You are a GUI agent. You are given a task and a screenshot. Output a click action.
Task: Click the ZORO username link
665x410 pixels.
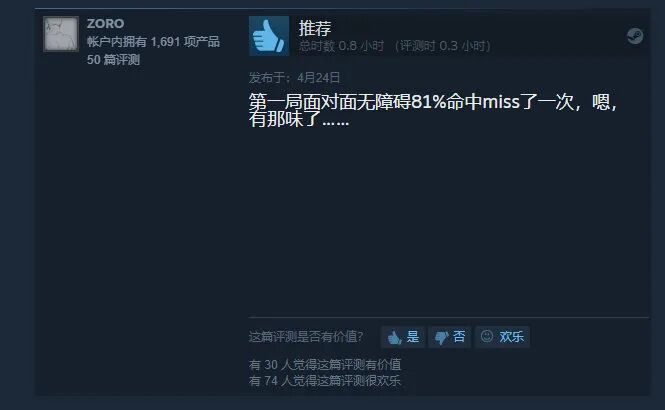point(106,24)
